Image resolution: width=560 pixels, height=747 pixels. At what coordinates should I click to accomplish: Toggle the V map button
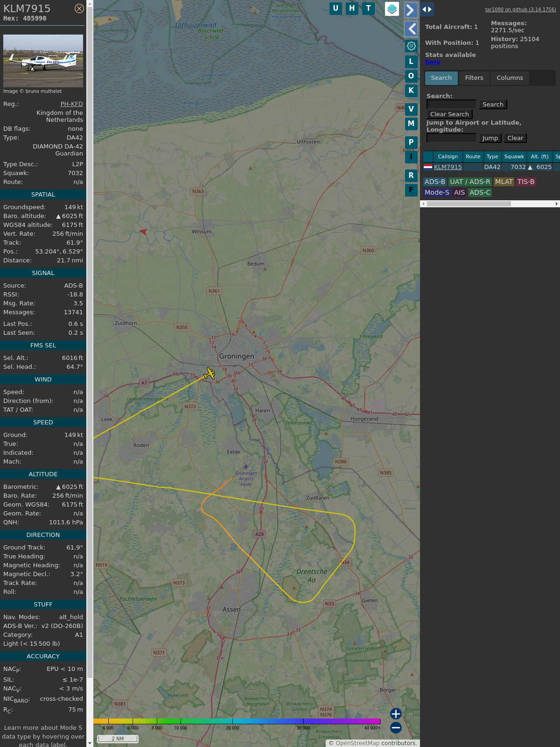[x=411, y=109]
